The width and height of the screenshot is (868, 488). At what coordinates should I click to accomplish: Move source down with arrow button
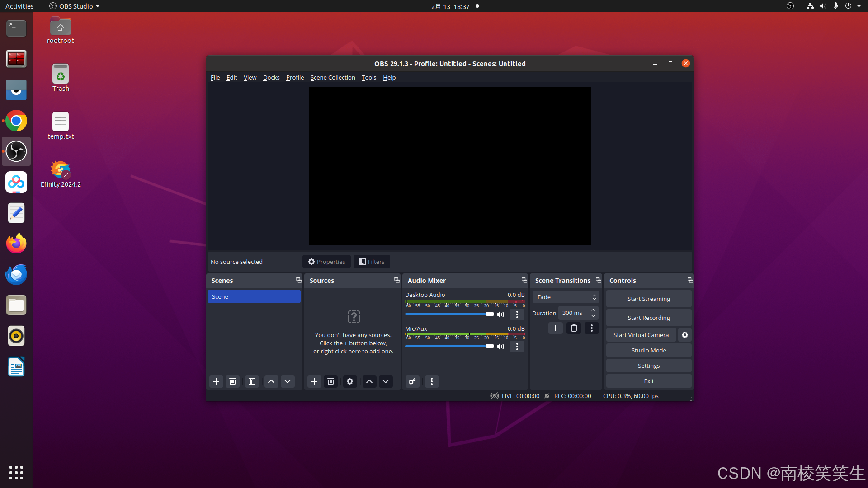386,382
